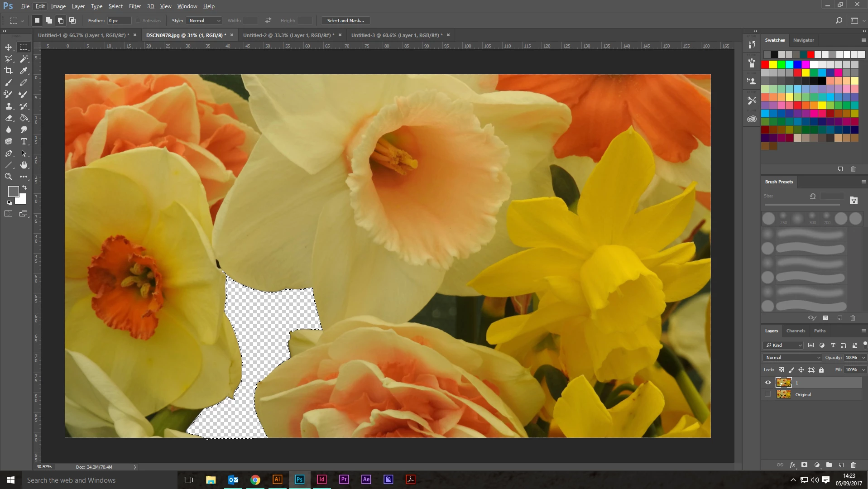Screen dimensions: 868x489
Task: Open Adobe Illustrator from the taskbar
Action: coord(277,479)
